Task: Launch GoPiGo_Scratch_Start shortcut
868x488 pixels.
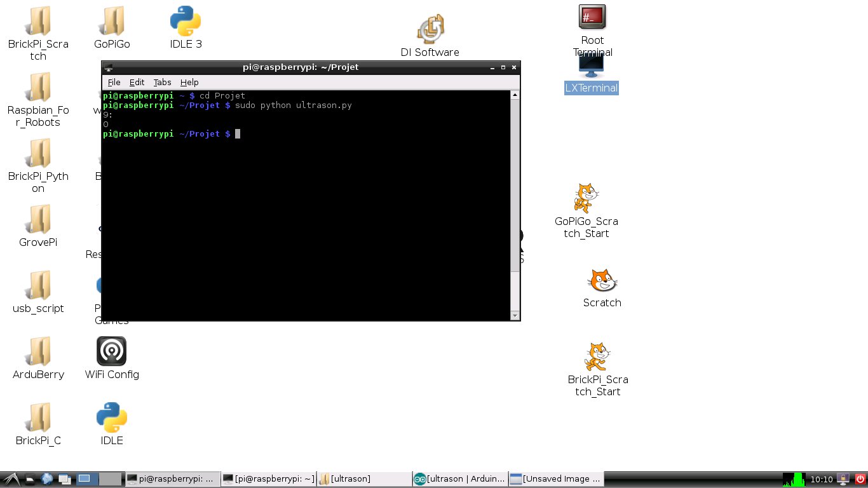Action: (585, 198)
